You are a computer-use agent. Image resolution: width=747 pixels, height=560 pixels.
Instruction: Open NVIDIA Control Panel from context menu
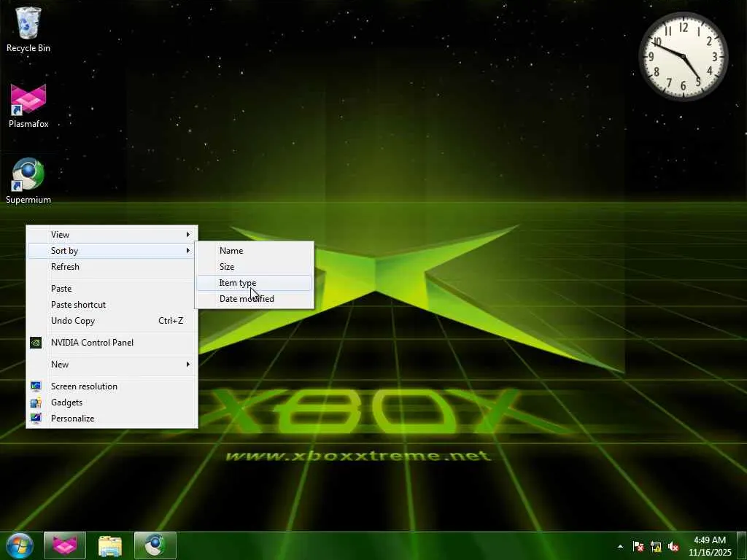[112, 343]
